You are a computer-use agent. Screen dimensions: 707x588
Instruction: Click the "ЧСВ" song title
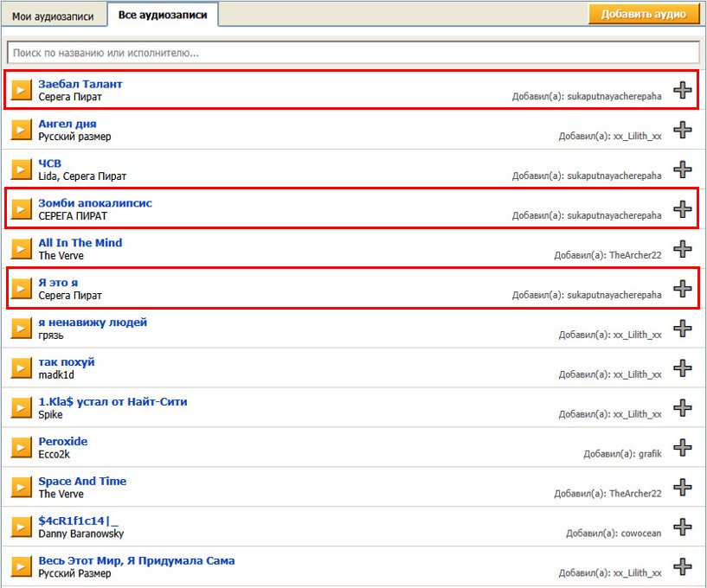coord(49,163)
